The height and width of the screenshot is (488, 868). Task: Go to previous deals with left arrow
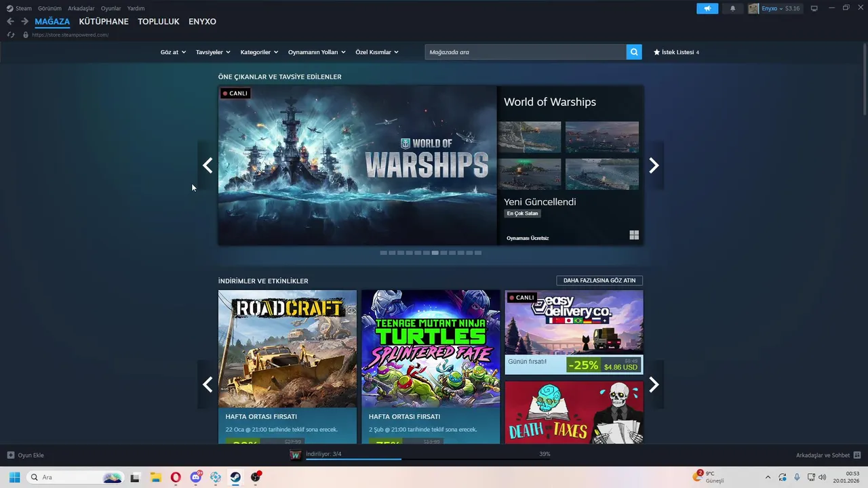208,384
